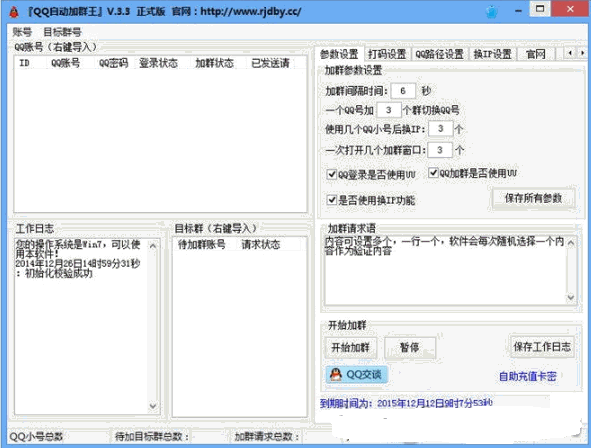Click the 待加群账号 column header

(202, 244)
